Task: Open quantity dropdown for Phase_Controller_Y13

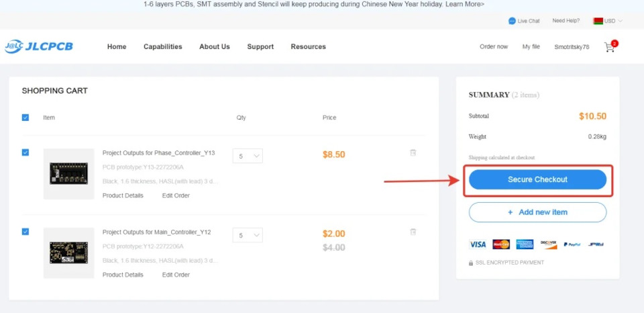Action: tap(248, 156)
